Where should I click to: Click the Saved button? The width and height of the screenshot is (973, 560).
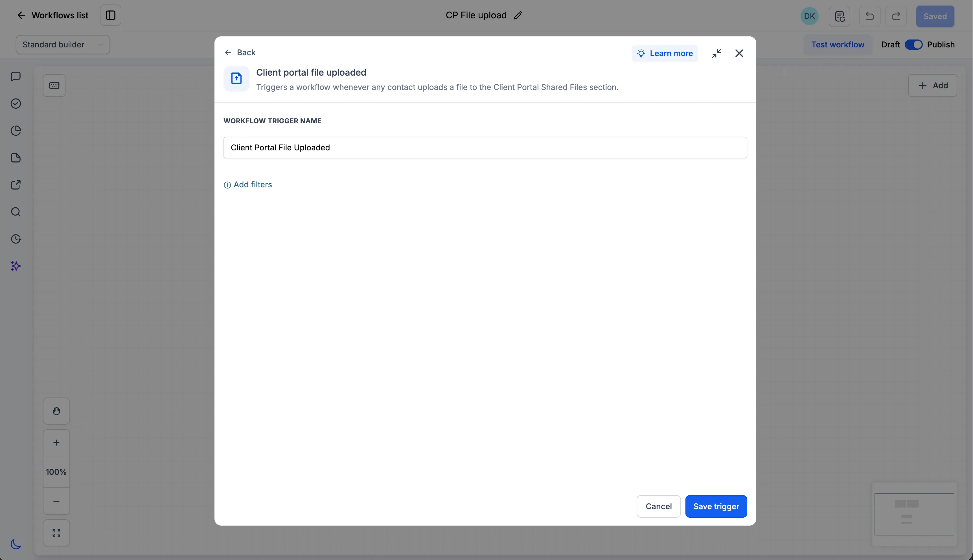[x=935, y=16]
